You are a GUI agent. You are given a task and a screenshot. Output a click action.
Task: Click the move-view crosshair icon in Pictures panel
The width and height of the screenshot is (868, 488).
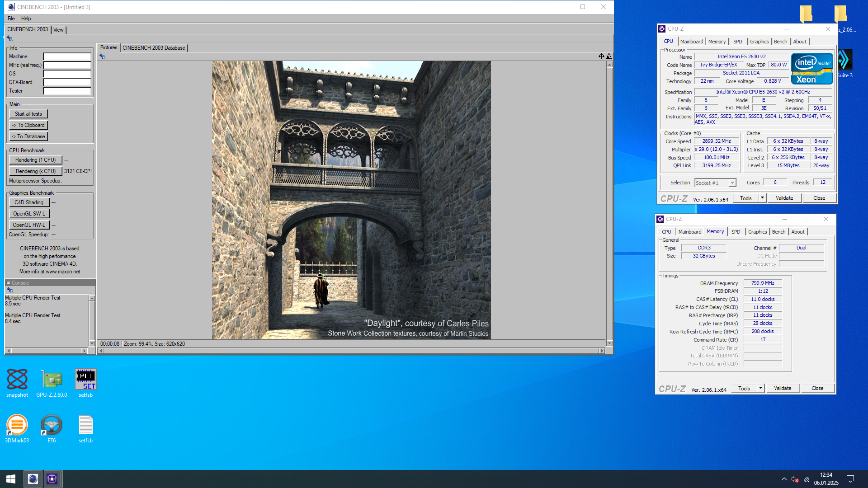tap(601, 56)
